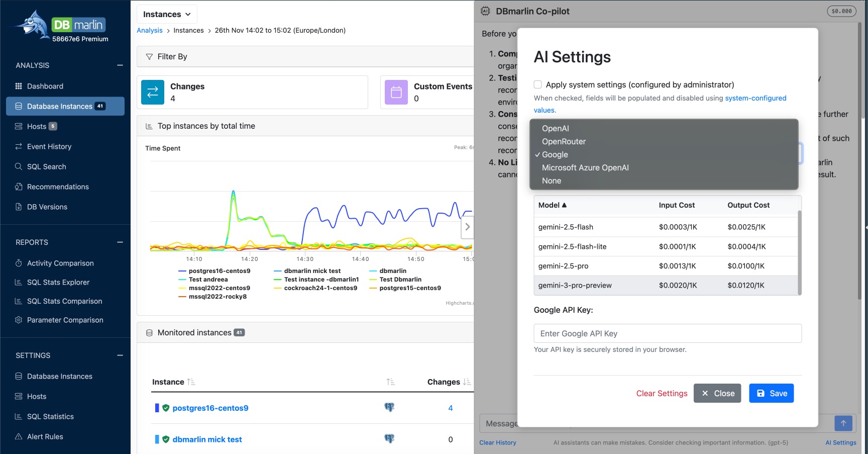
Task: Click the Parameter Comparison gear icon
Action: point(19,320)
